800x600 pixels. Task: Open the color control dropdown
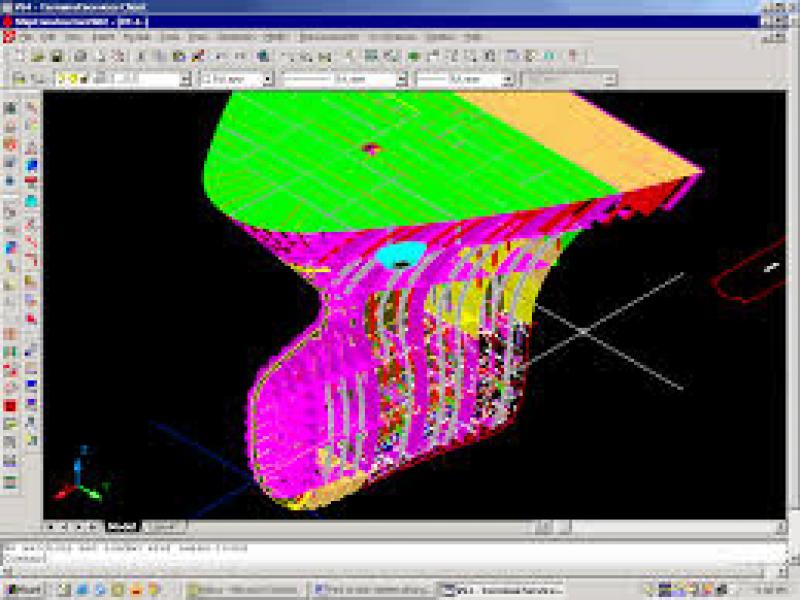267,78
